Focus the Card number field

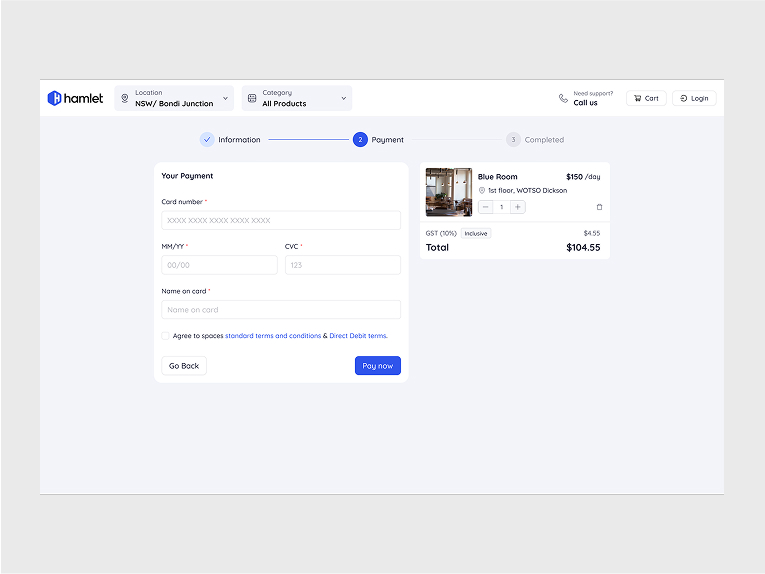281,220
